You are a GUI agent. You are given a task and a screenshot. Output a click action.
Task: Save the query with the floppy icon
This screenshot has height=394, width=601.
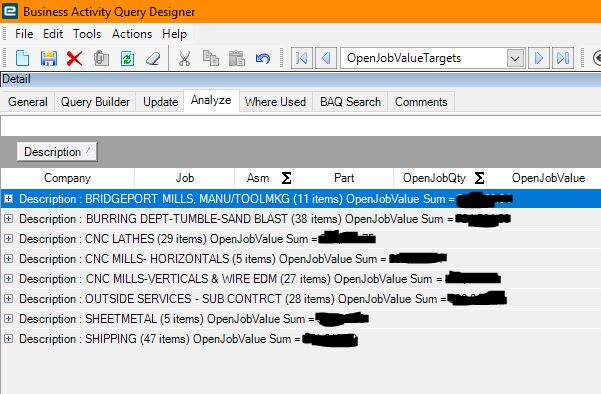pyautogui.click(x=49, y=59)
